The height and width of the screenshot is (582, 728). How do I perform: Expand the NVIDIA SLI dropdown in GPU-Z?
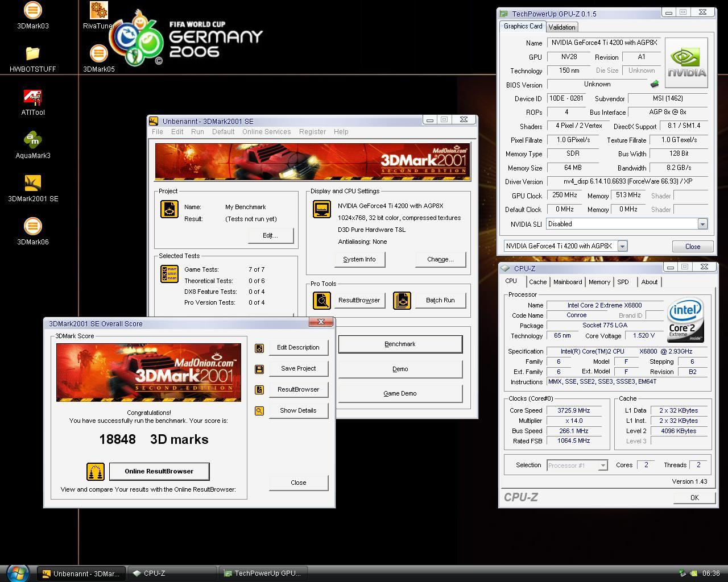[702, 224]
